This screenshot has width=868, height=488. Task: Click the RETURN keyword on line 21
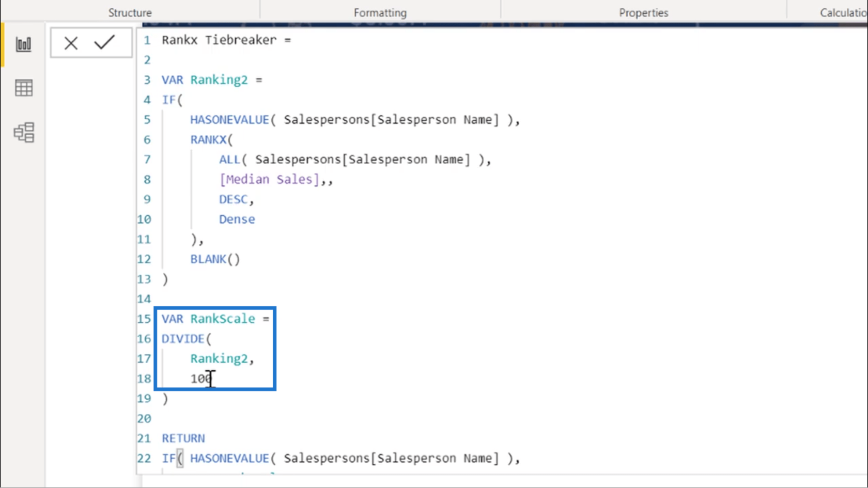point(183,438)
